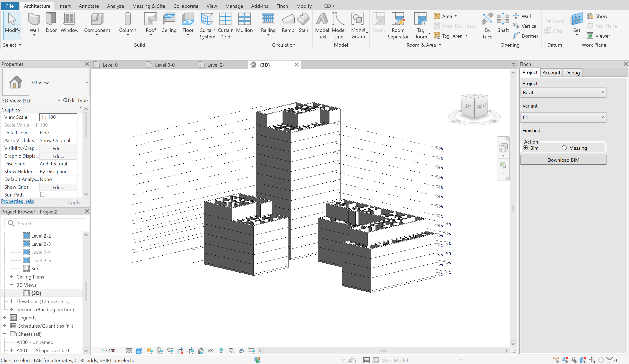Open the Variant dropdown

pos(563,117)
